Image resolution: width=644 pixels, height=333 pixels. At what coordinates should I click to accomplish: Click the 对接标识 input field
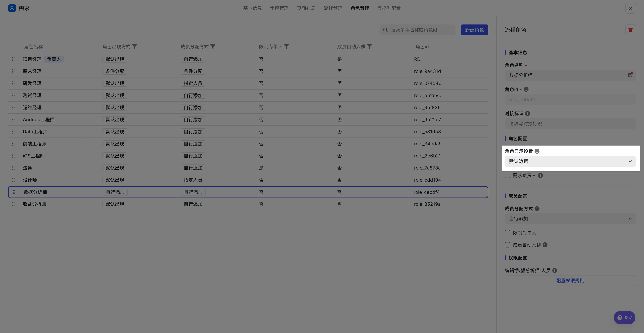pyautogui.click(x=570, y=124)
